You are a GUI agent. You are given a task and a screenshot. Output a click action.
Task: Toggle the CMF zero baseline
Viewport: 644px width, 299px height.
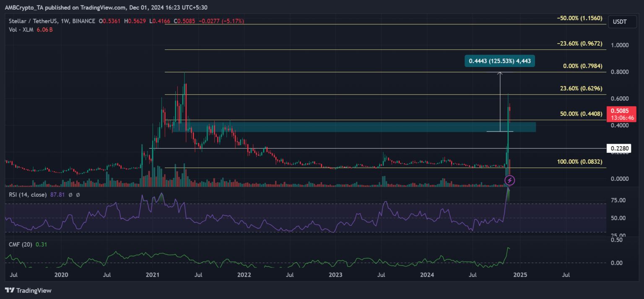(293, 263)
